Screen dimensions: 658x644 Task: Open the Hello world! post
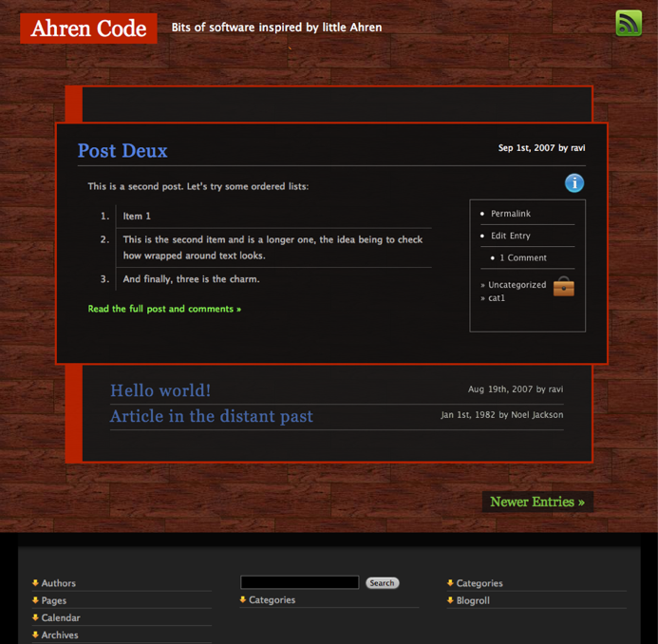click(160, 390)
